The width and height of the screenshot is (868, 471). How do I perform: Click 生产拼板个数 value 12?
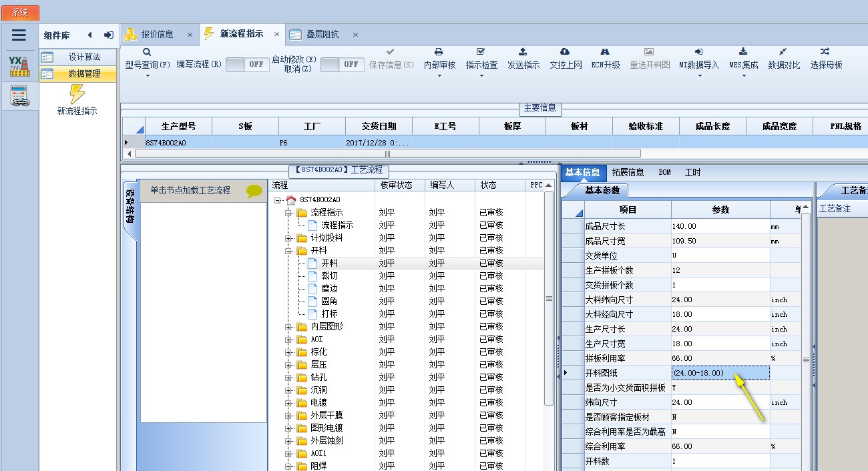(x=720, y=270)
